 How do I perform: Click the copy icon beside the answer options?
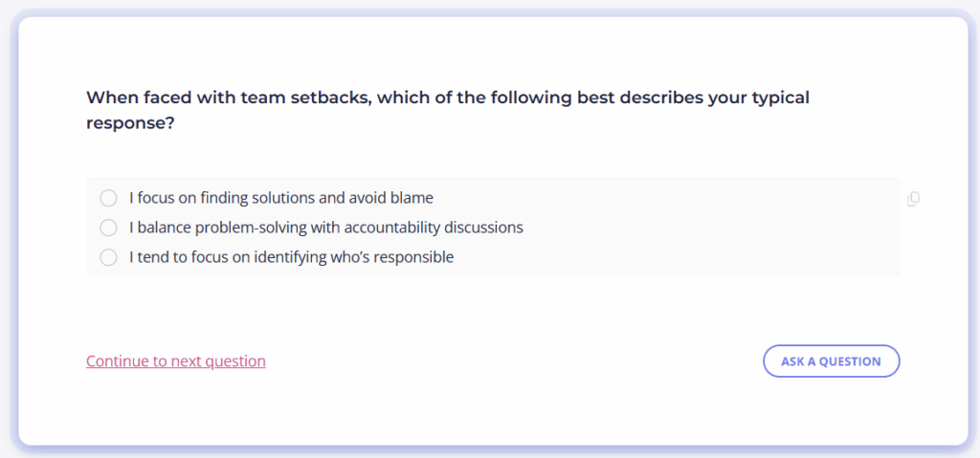point(913,199)
